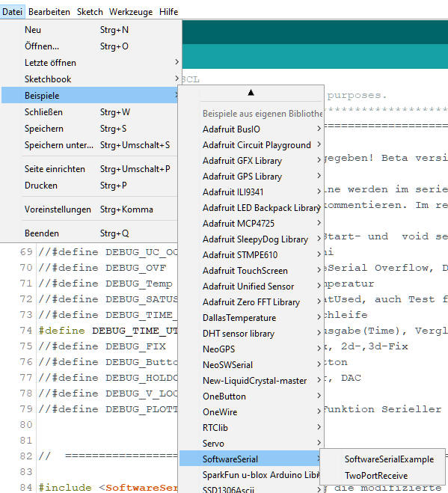Image resolution: width=448 pixels, height=493 pixels.
Task: Click code line 75 DEBUG_FIX
Action: pos(102,346)
